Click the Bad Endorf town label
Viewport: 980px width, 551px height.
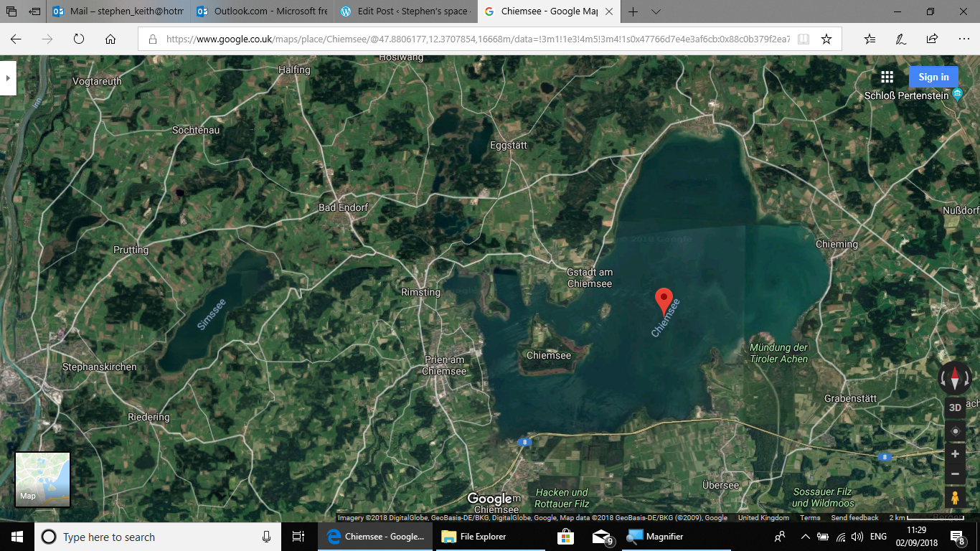coord(343,207)
